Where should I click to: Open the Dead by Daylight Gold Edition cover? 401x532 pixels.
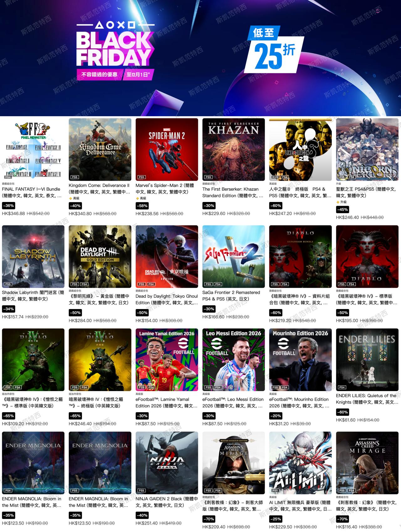pos(100,256)
